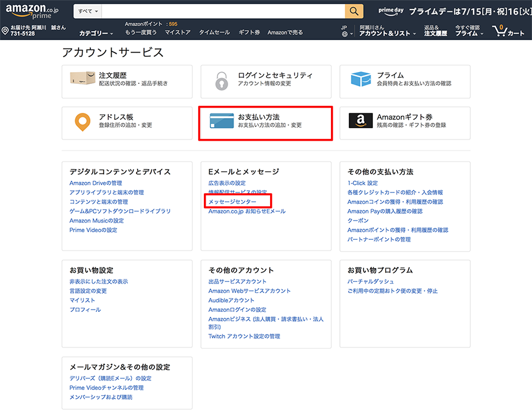The height and width of the screenshot is (420, 532).
Task: Open Amazonログインの設定 link
Action: (237, 310)
